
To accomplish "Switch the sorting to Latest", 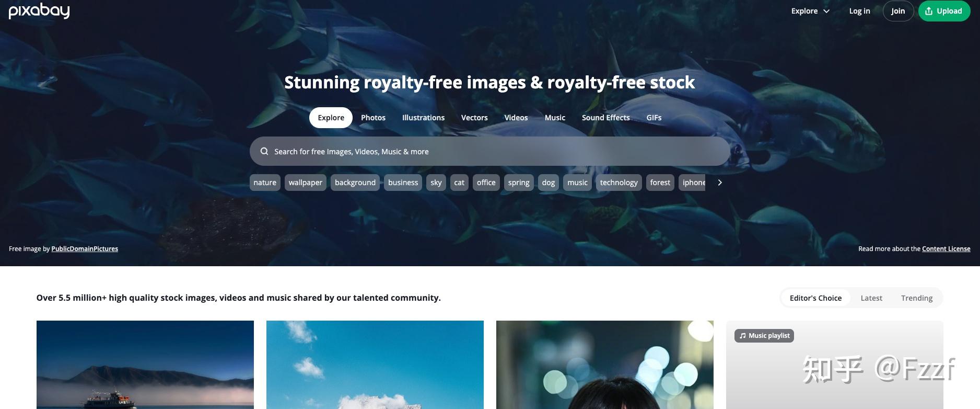I will click(x=871, y=298).
